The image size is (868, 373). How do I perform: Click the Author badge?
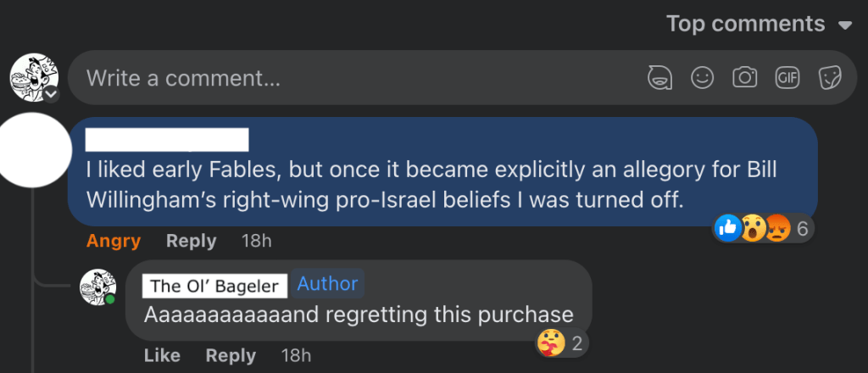tap(327, 284)
